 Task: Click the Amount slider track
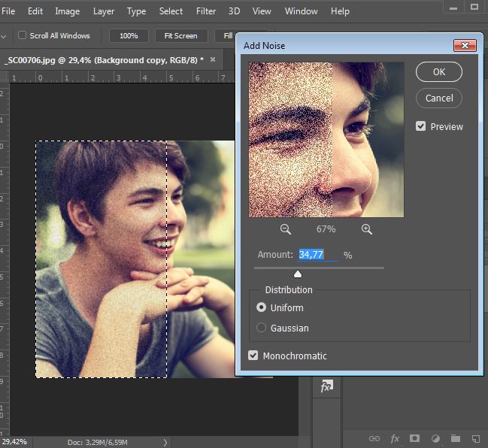pyautogui.click(x=319, y=268)
